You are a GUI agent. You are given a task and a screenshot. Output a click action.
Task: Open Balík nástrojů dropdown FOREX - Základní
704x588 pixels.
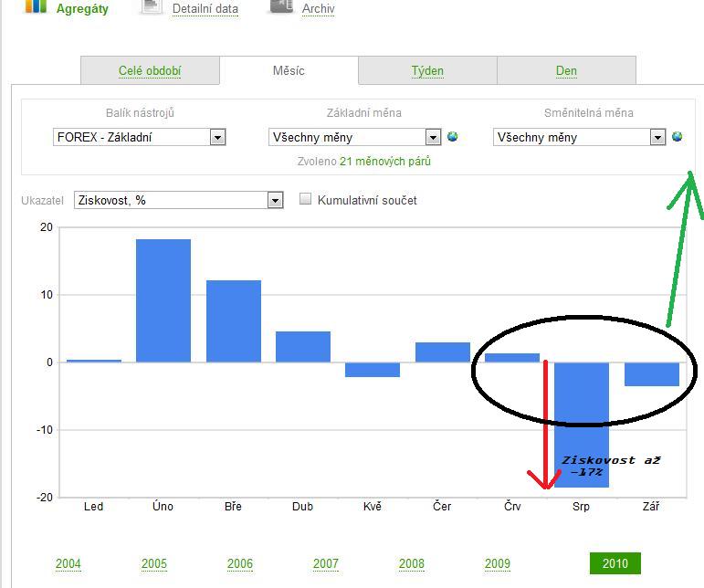139,137
